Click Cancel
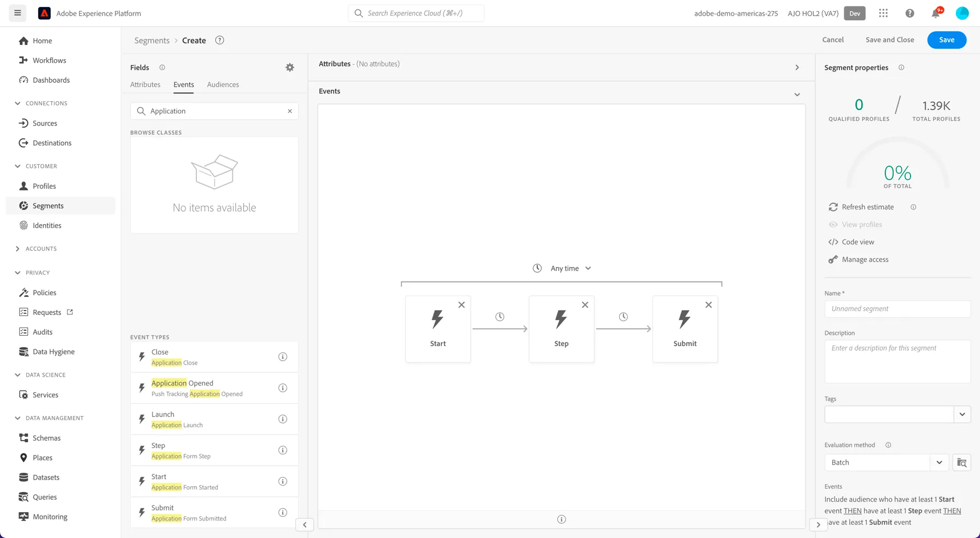980x538 pixels. pos(833,39)
